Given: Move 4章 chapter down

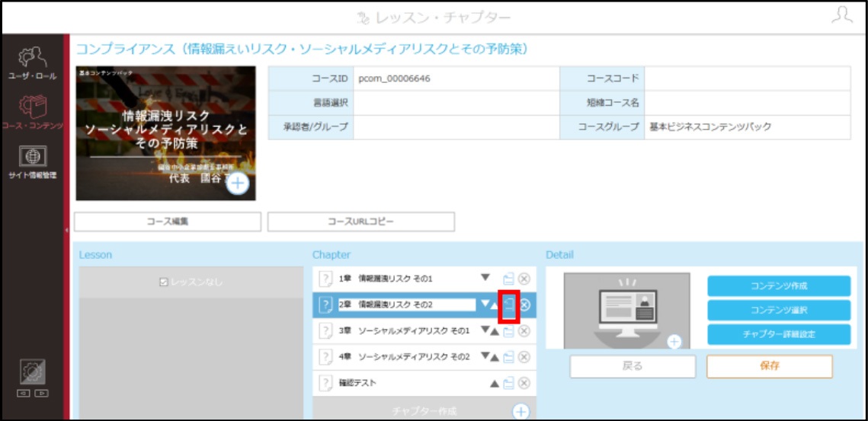Looking at the screenshot, I should tap(485, 356).
